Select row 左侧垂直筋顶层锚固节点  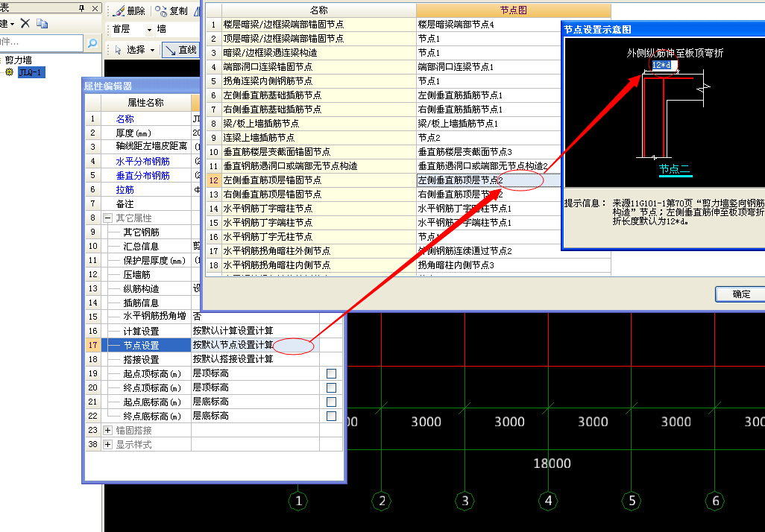318,180
